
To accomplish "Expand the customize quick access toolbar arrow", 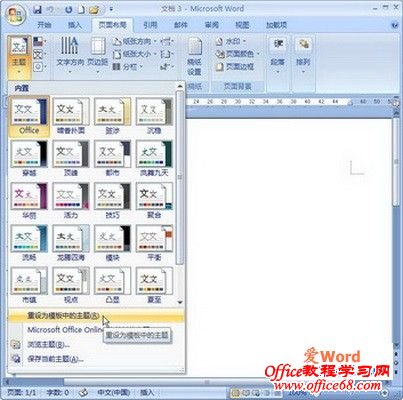I will point(111,10).
